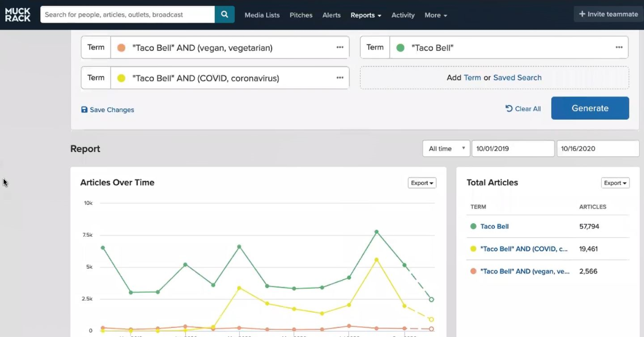
Task: Open the Muck Rack logo home
Action: [x=18, y=14]
